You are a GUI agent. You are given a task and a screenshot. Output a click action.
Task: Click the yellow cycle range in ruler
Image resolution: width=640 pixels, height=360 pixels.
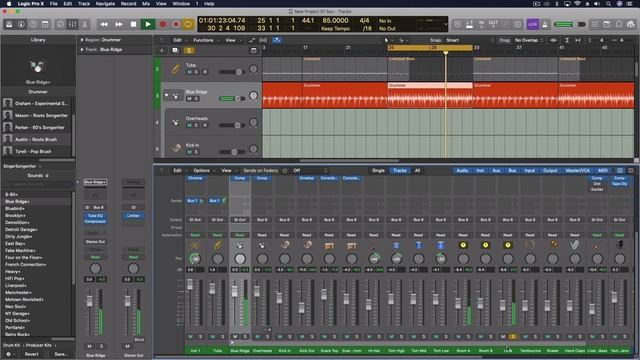click(430, 48)
